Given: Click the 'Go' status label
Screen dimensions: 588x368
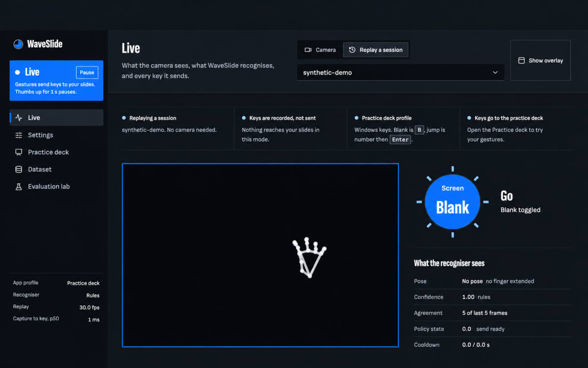Looking at the screenshot, I should [507, 196].
